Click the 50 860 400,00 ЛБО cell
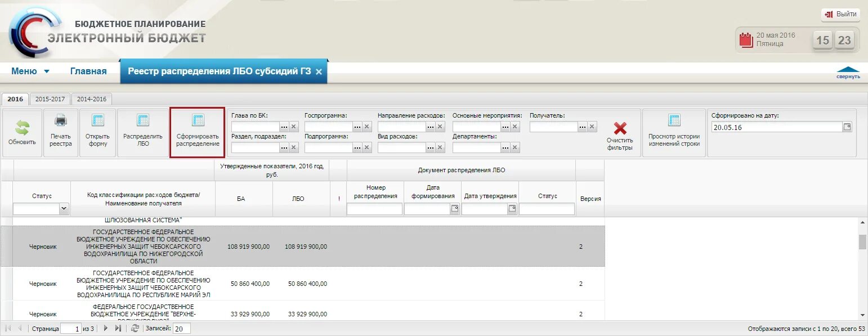 [307, 284]
